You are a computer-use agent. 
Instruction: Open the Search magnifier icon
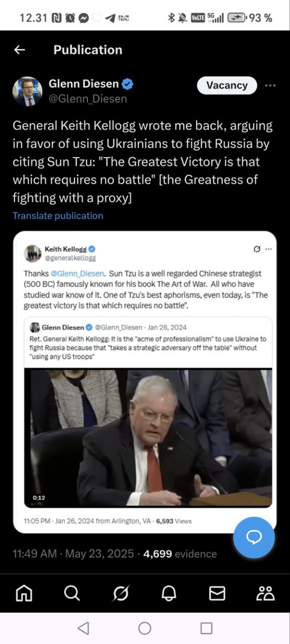72,594
